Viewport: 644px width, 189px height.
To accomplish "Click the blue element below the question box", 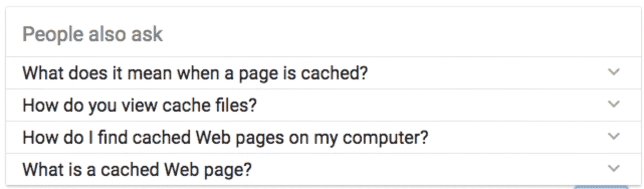I will 600,187.
